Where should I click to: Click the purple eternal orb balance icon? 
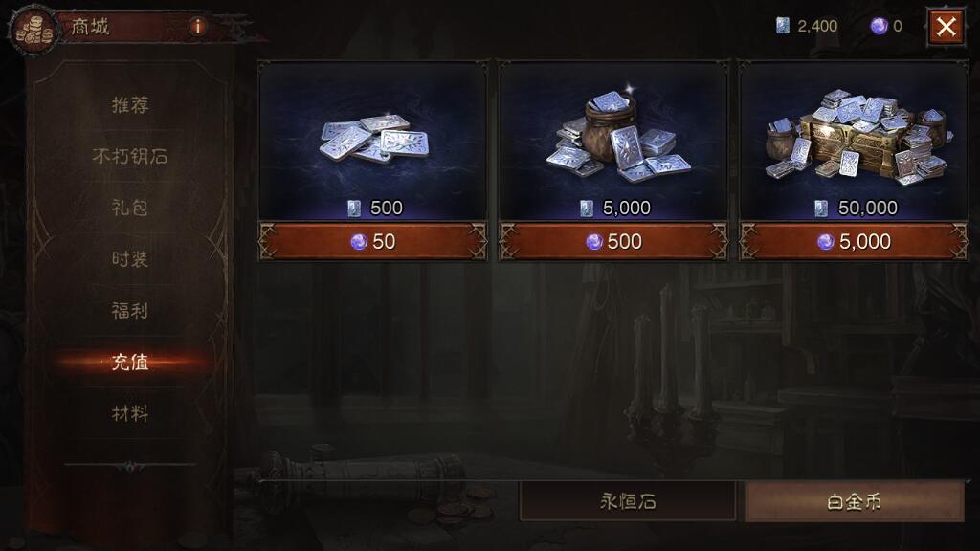(x=880, y=26)
